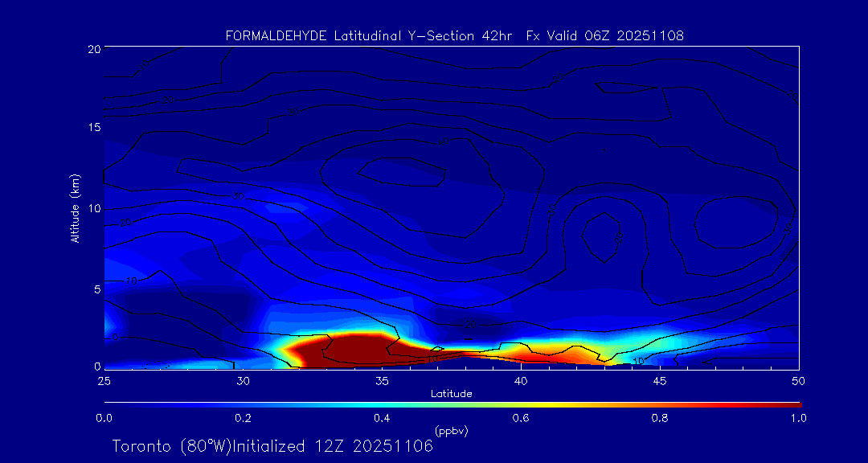Click the colorbar label 0.4

coord(382,418)
